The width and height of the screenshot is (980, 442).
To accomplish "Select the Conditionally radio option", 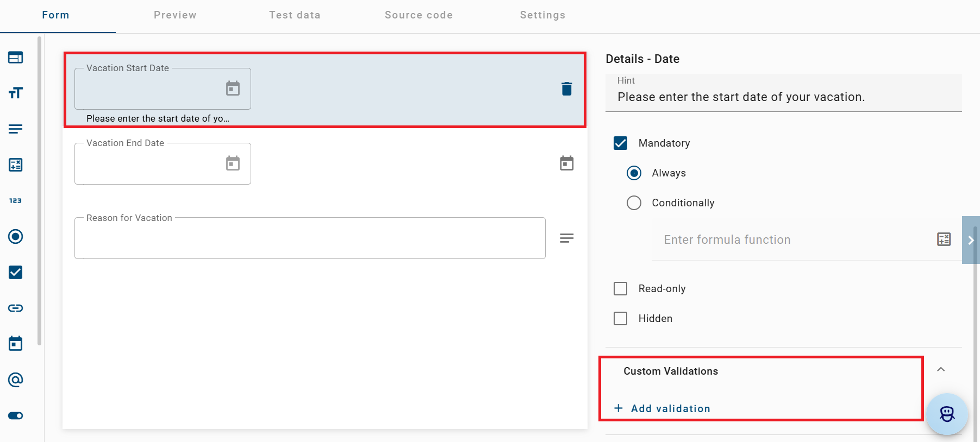I will (x=634, y=203).
